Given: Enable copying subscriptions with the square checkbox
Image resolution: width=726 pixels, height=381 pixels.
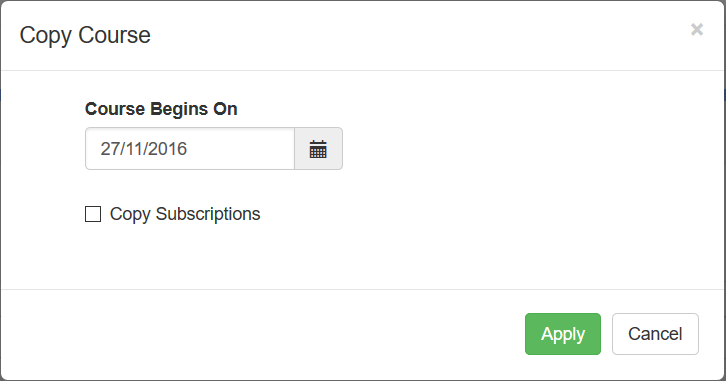Looking at the screenshot, I should [93, 214].
